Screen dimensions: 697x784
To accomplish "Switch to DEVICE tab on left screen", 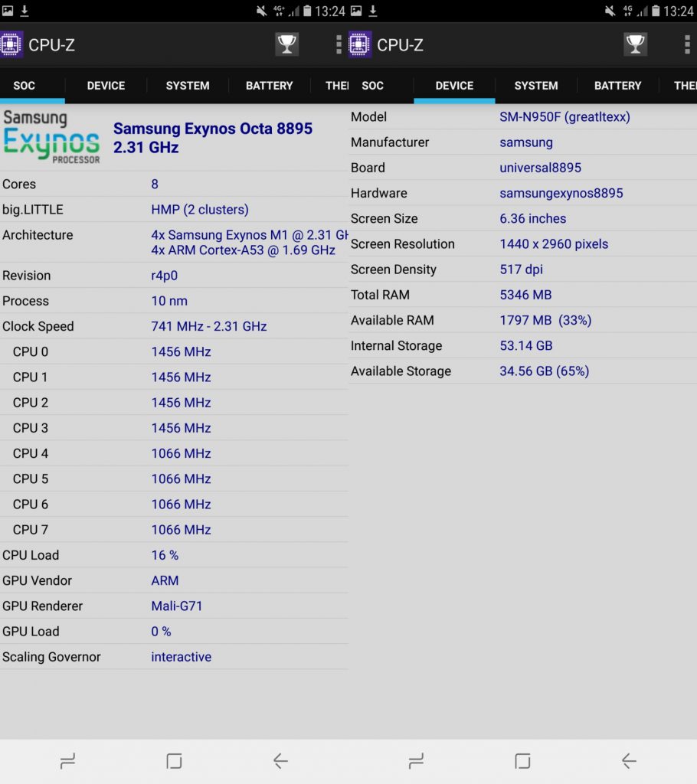I will pos(106,86).
